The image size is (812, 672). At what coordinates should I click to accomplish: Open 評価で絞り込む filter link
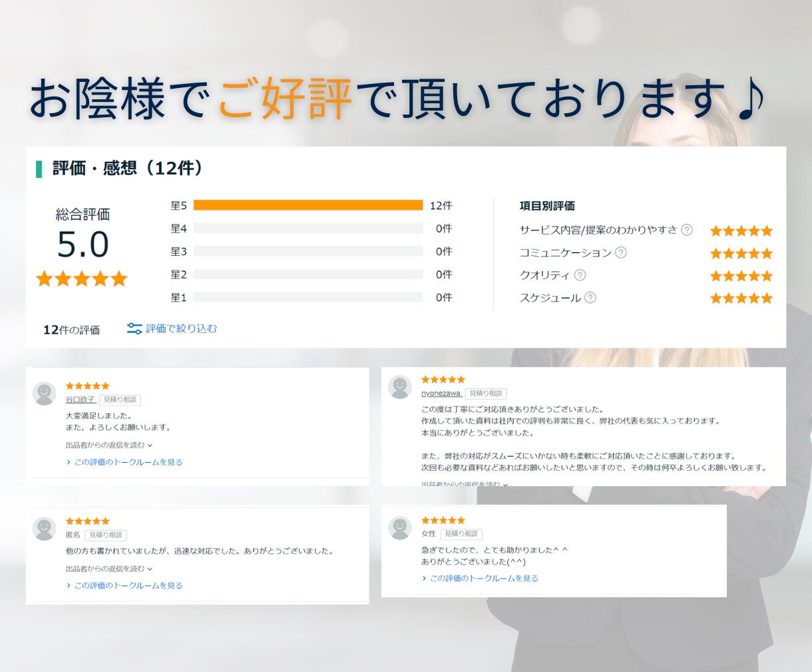click(181, 328)
